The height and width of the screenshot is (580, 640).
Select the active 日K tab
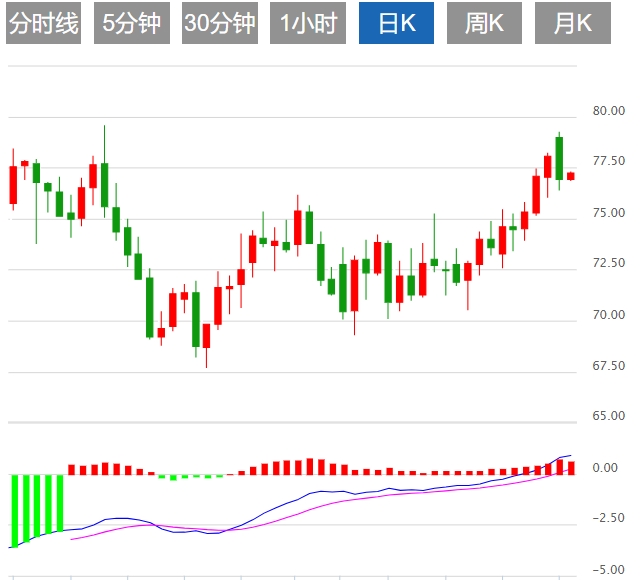click(x=397, y=24)
